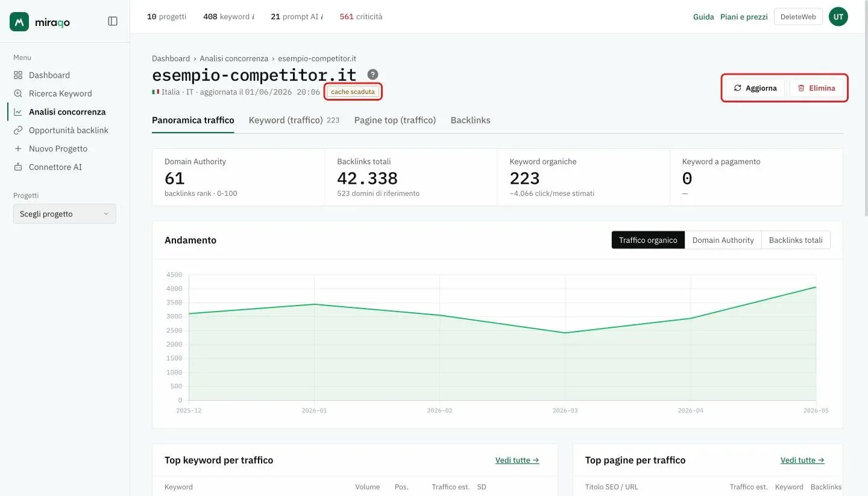868x496 pixels.
Task: Switch the chart to Domain Authority
Action: pos(723,240)
